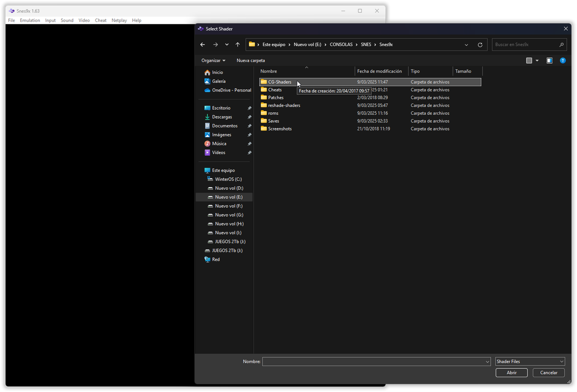
Task: Open File menu in Snes9x window
Action: [x=11, y=21]
